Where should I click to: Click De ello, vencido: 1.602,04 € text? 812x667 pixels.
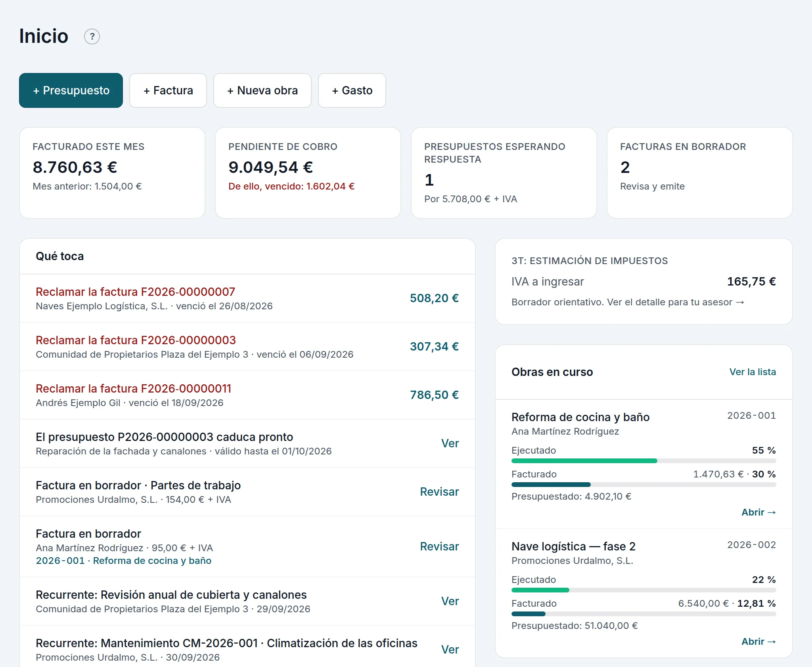pos(291,186)
